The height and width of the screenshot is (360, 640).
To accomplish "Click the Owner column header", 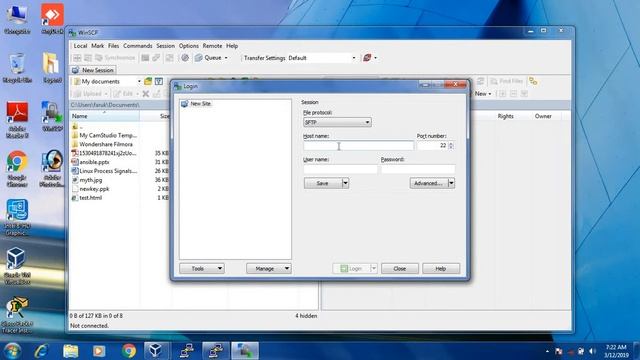I will tap(543, 116).
